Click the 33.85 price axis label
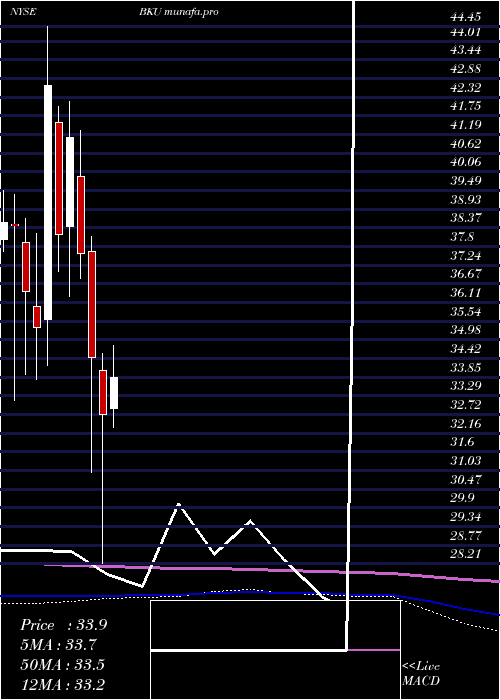 click(466, 367)
